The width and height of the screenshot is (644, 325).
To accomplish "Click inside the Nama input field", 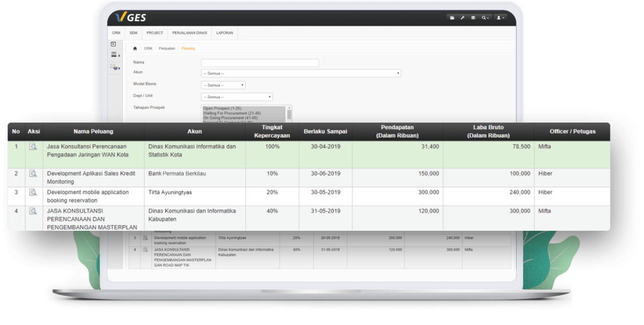I will [260, 62].
